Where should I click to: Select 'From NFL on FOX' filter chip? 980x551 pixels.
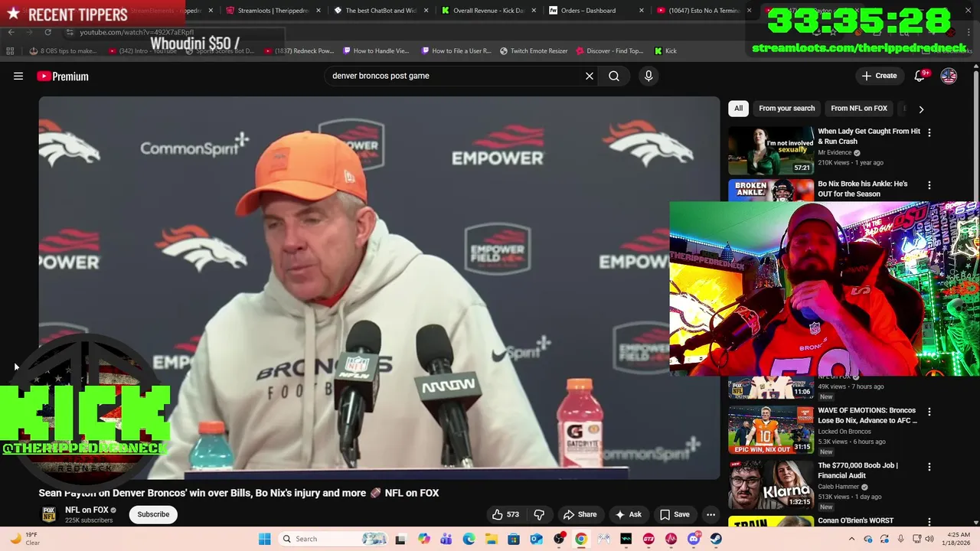click(x=859, y=109)
